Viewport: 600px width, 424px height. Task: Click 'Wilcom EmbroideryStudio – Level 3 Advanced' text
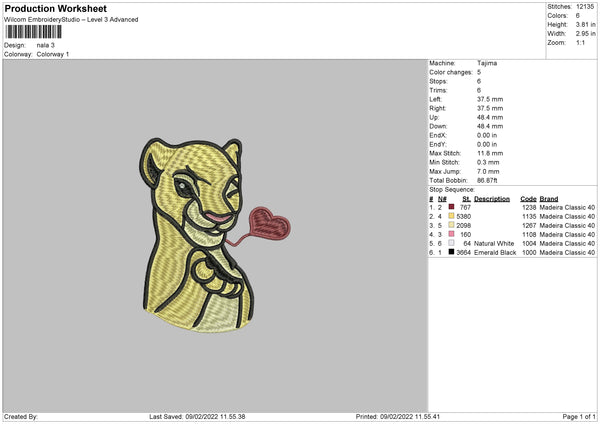pyautogui.click(x=71, y=20)
